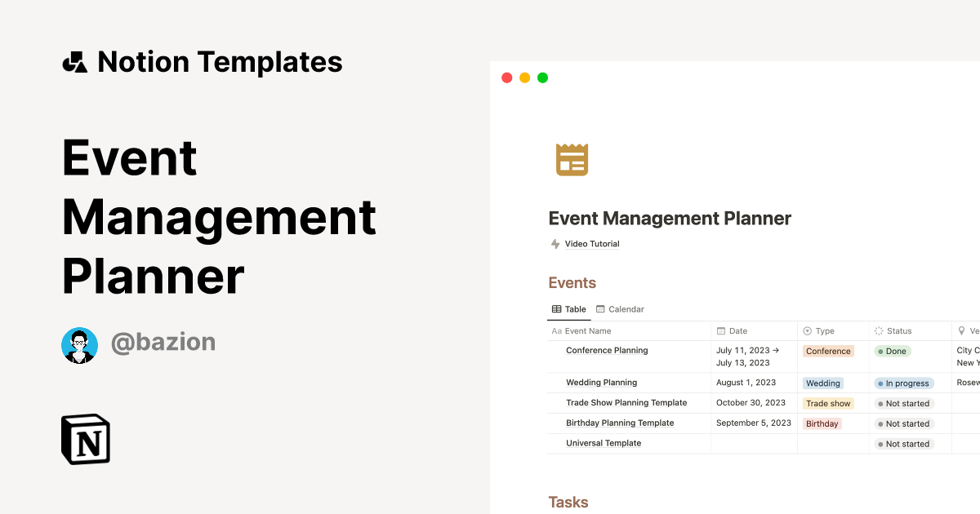
Task: Click the @bazion author link
Action: [163, 342]
